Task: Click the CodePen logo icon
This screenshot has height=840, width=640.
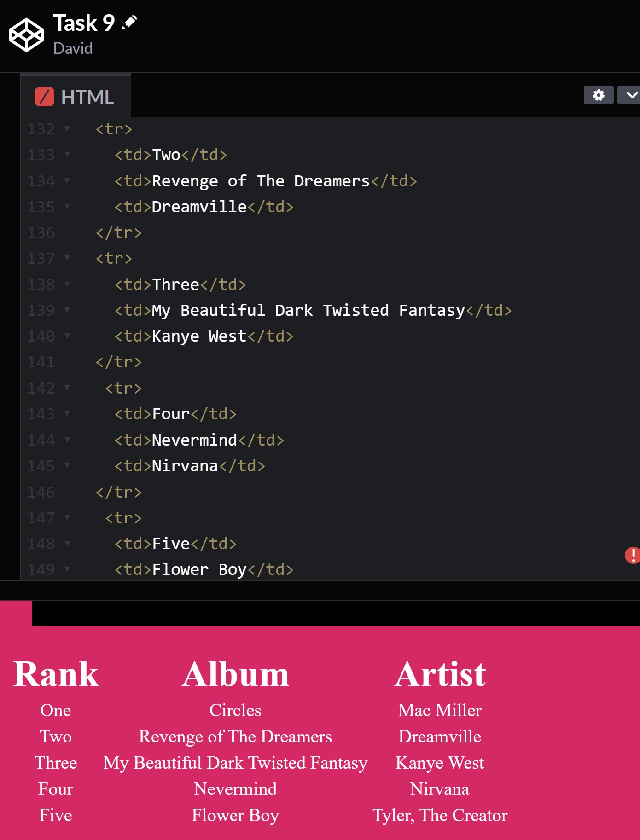Action: pyautogui.click(x=26, y=35)
